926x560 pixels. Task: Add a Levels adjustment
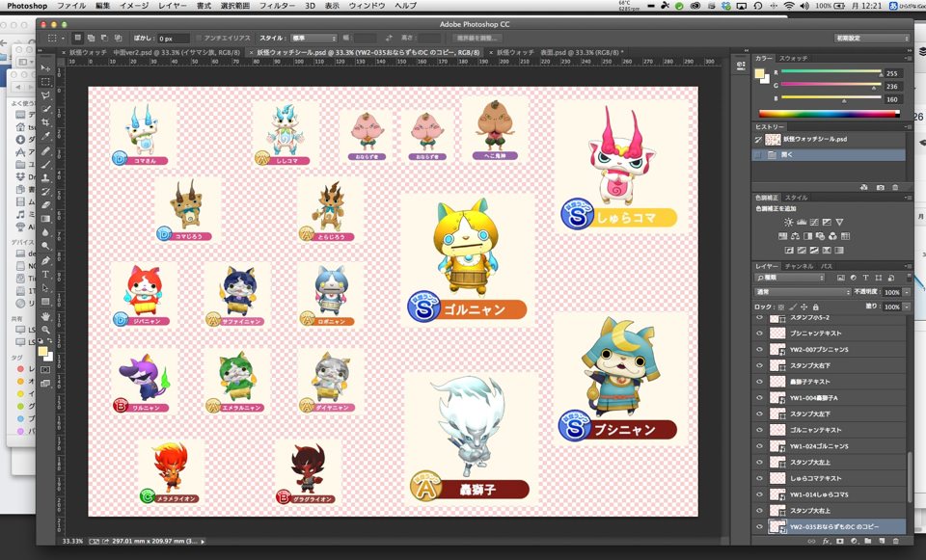[802, 222]
